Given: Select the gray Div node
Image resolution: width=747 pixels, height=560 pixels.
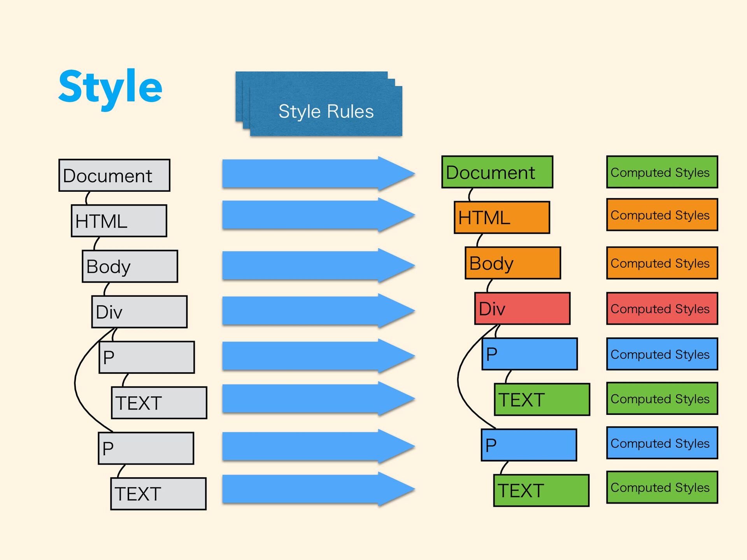Looking at the screenshot, I should (139, 312).
